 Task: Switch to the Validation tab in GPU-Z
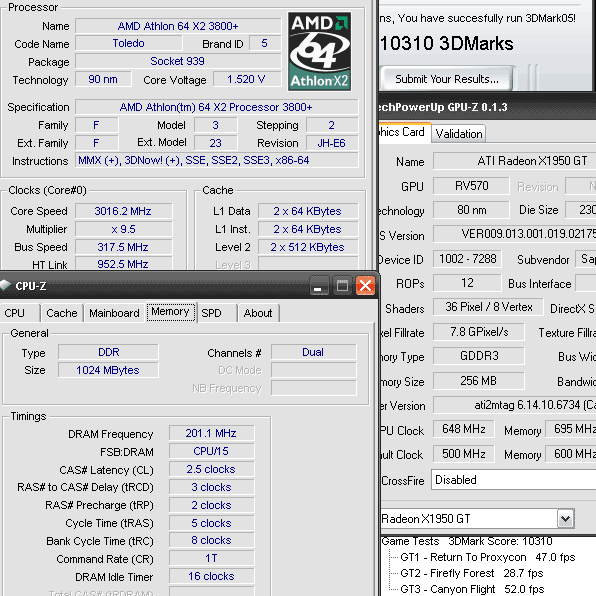point(459,134)
